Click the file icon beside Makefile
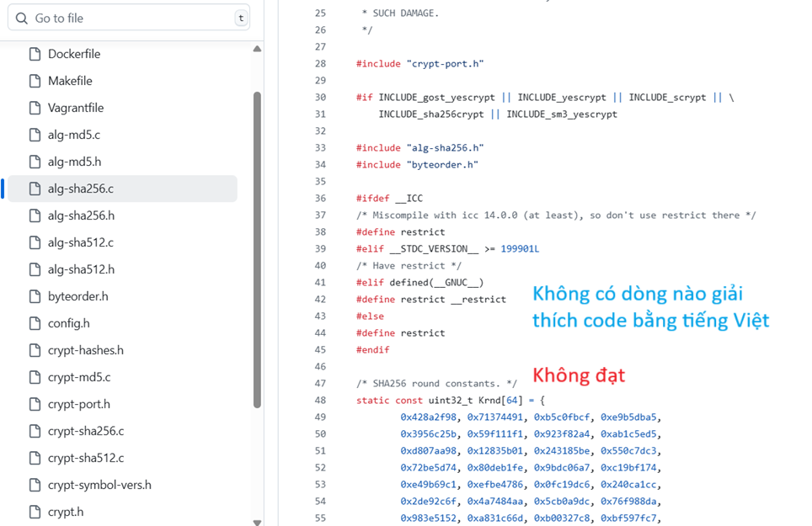The width and height of the screenshot is (812, 526). pyautogui.click(x=35, y=81)
